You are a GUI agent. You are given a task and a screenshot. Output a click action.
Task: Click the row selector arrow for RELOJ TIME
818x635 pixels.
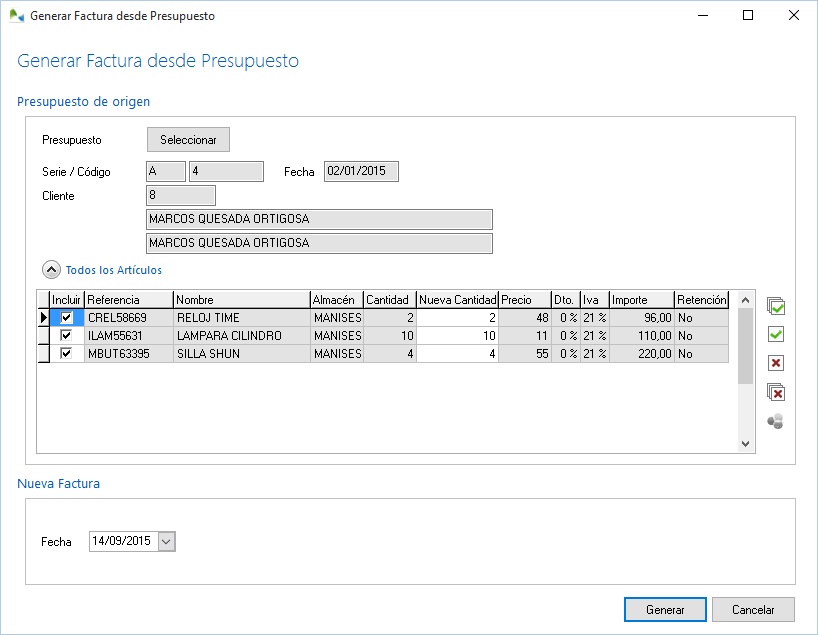pyautogui.click(x=43, y=318)
